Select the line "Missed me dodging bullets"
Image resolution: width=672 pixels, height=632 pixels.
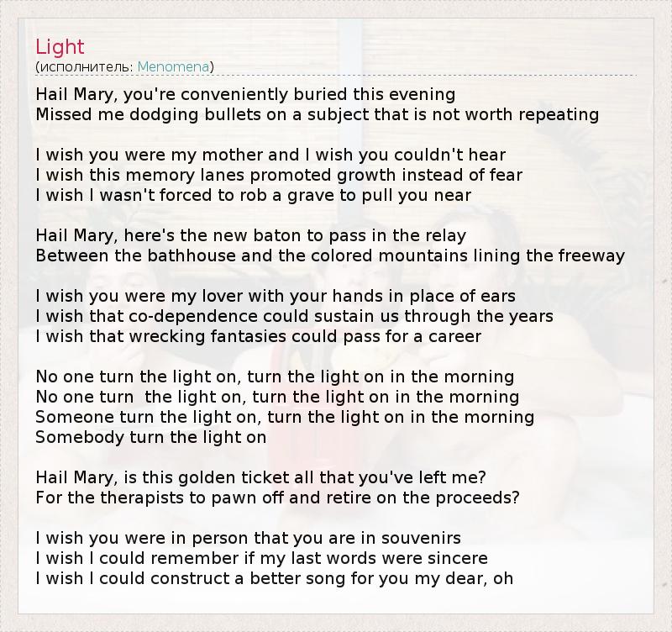click(x=317, y=114)
